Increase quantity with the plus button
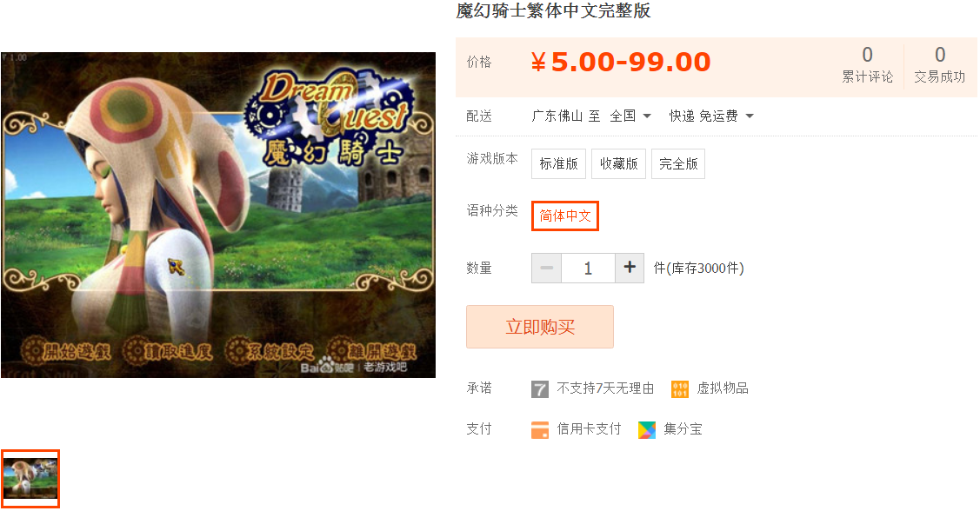The image size is (980, 511). pyautogui.click(x=630, y=268)
